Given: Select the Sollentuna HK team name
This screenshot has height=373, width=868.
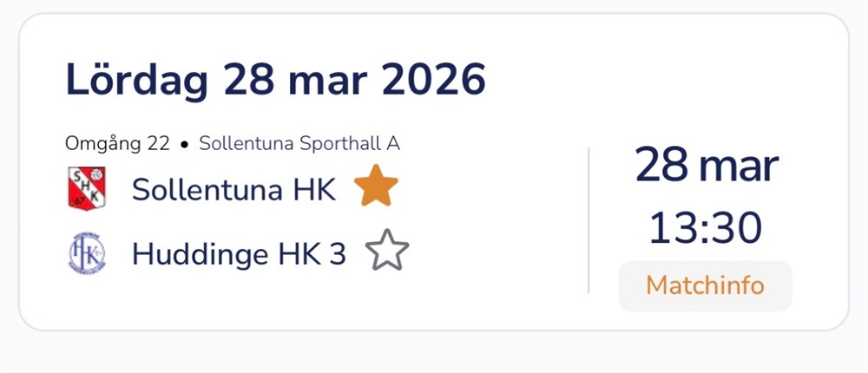Looking at the screenshot, I should [x=233, y=189].
